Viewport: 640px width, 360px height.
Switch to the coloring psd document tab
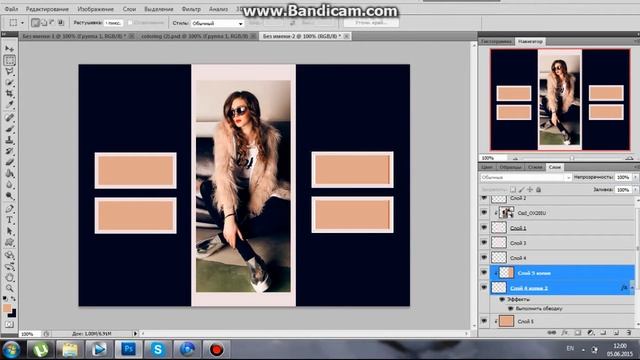(194, 36)
